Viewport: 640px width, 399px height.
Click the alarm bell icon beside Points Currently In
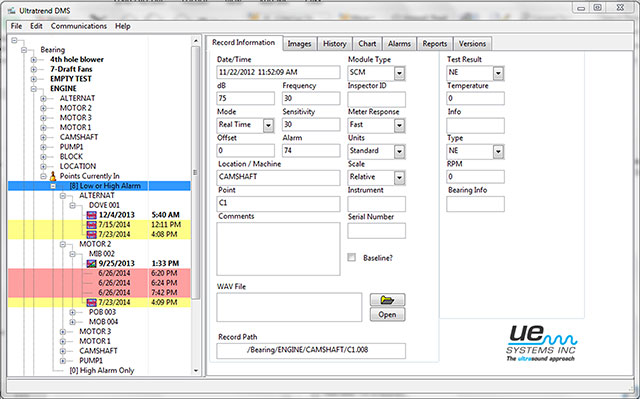53,176
